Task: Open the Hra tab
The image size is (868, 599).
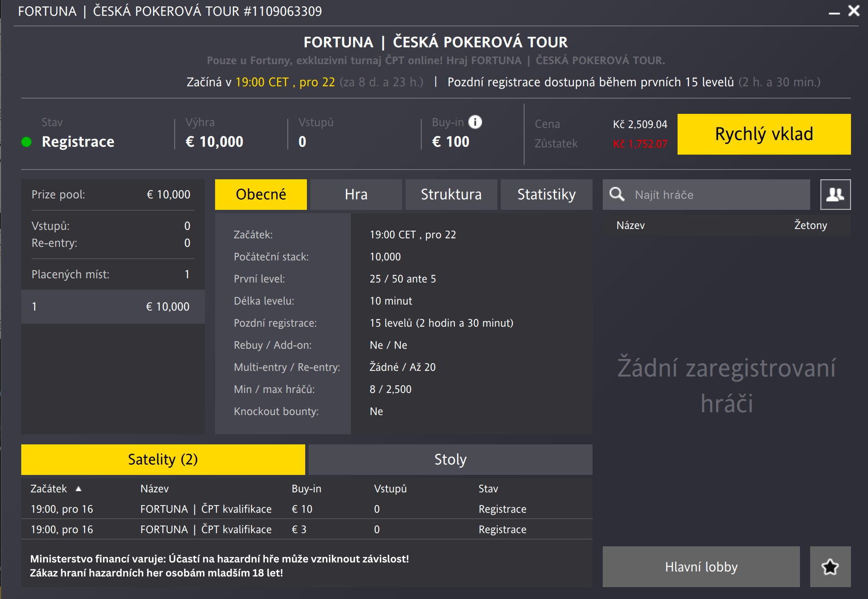Action: [356, 195]
